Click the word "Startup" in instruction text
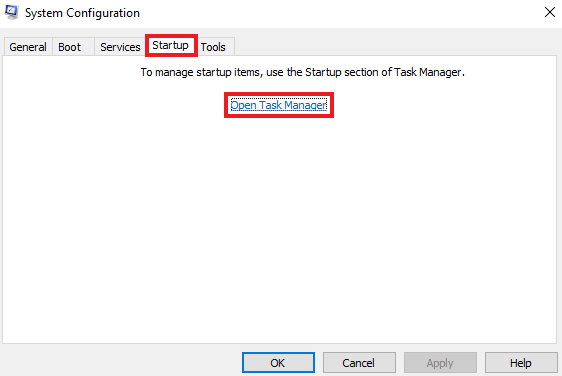Screen dimensions: 562x376 tap(323, 72)
